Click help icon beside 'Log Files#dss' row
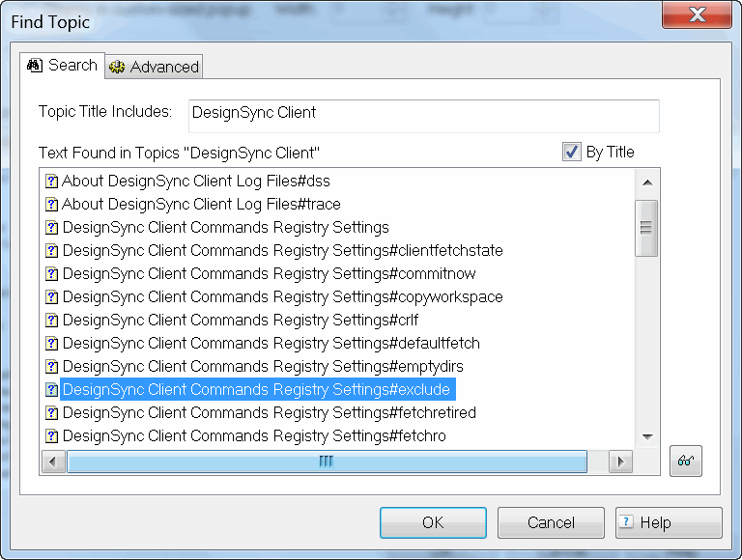 click(51, 182)
